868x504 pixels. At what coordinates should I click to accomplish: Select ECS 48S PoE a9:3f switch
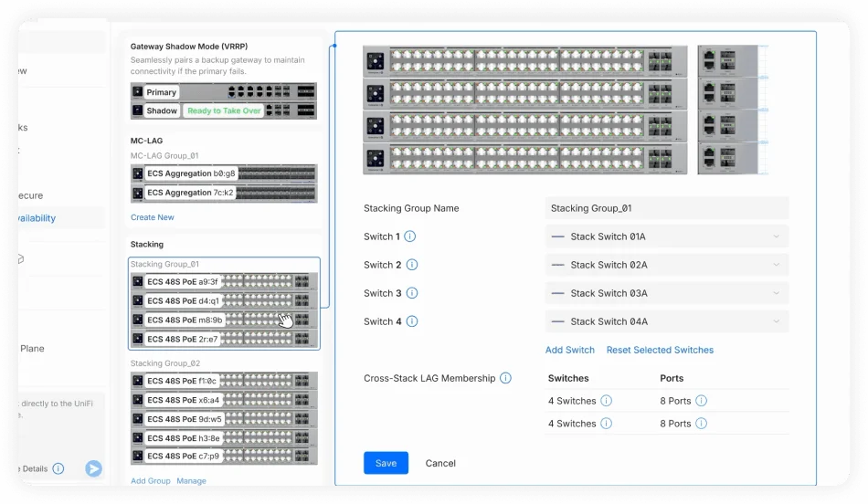tap(224, 281)
